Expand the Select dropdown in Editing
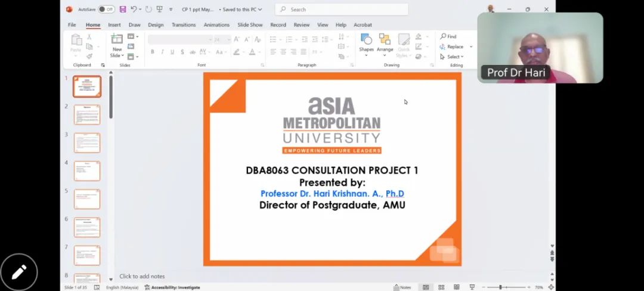 tap(455, 57)
